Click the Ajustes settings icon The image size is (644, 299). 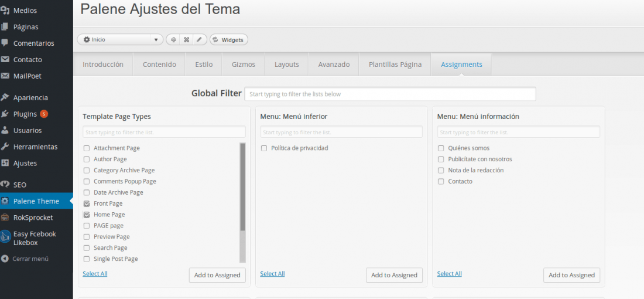(5, 164)
